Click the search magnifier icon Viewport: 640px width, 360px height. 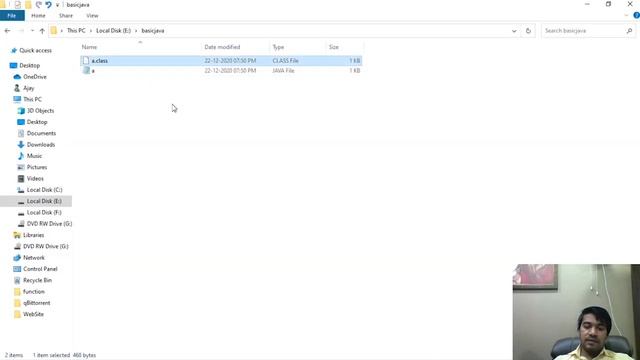pos(629,31)
